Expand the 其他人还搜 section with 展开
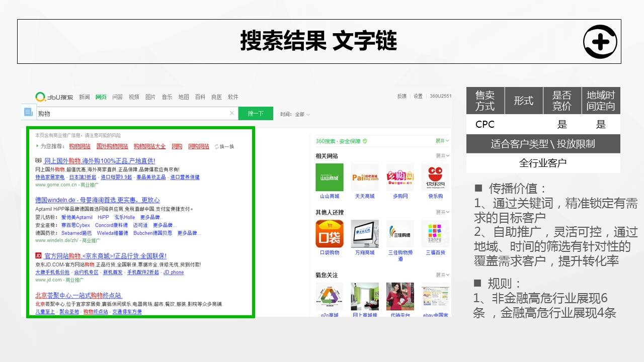Image resolution: width=644 pixels, height=362 pixels. 442,212
